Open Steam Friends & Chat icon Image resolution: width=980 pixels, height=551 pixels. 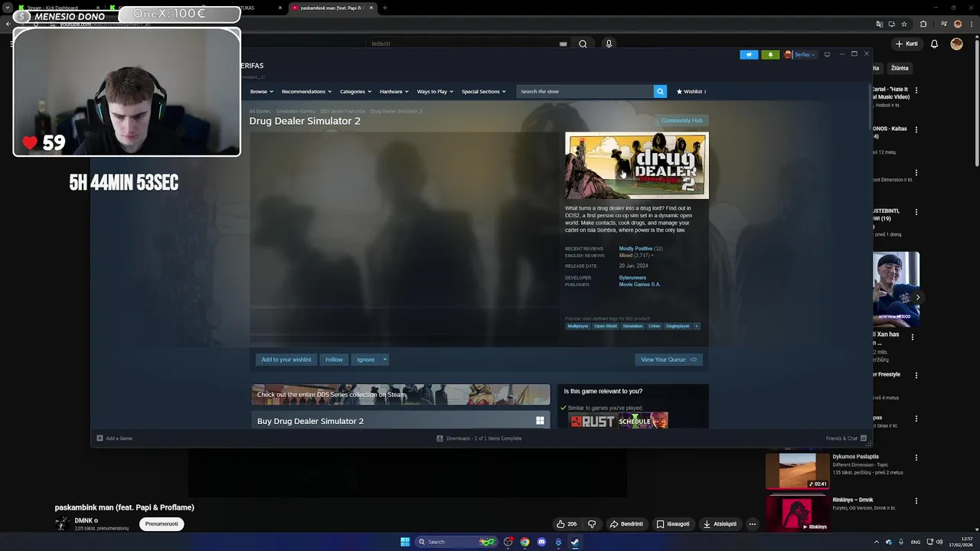(x=864, y=439)
